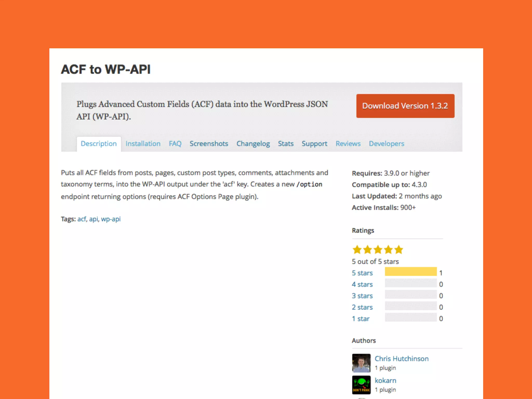532x399 pixels.
Task: View the Screenshots tab
Action: coord(209,144)
